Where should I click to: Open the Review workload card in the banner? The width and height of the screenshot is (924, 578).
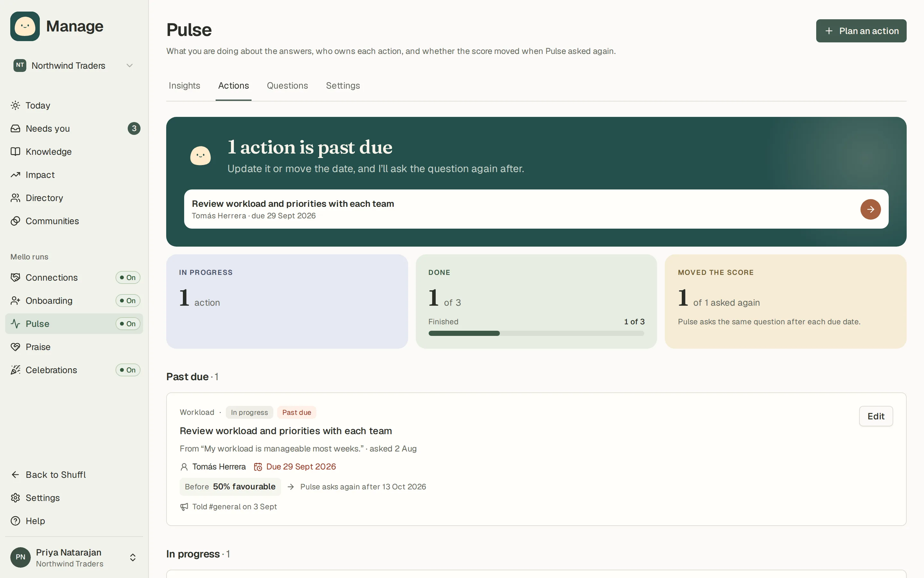(x=536, y=209)
